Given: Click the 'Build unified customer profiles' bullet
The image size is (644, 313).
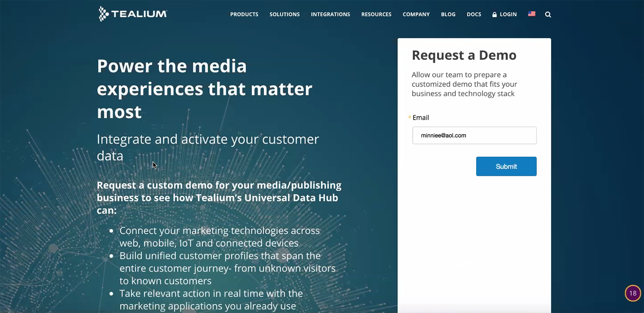Looking at the screenshot, I should (x=227, y=268).
